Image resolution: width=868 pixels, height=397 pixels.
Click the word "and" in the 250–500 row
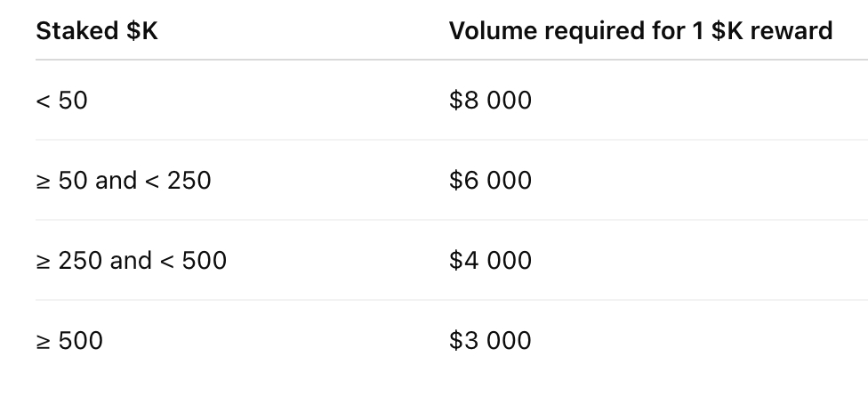click(x=131, y=261)
